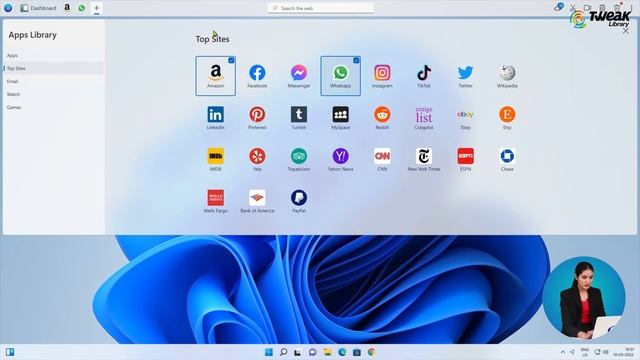The image size is (640, 360).
Task: Open the Apps category in sidebar
Action: [x=53, y=55]
